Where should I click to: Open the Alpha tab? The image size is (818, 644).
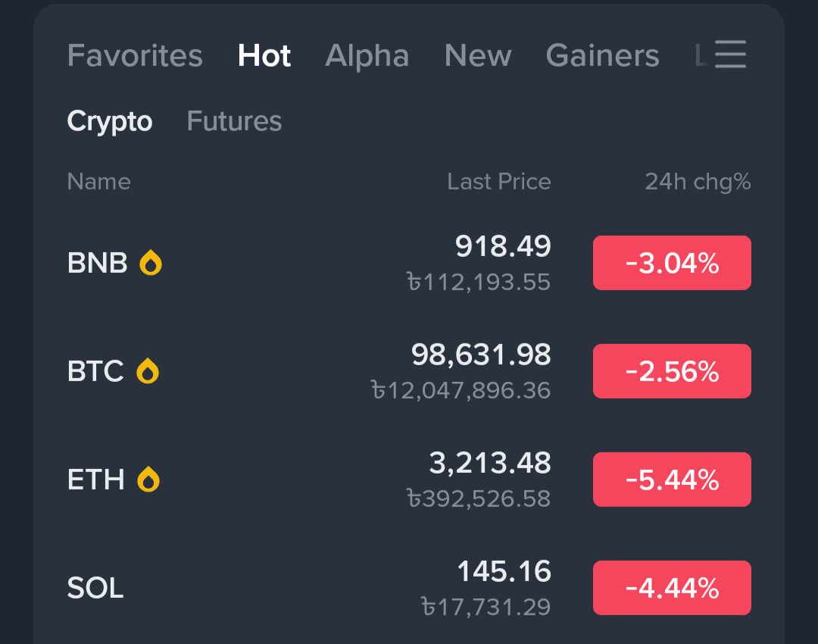click(x=367, y=56)
